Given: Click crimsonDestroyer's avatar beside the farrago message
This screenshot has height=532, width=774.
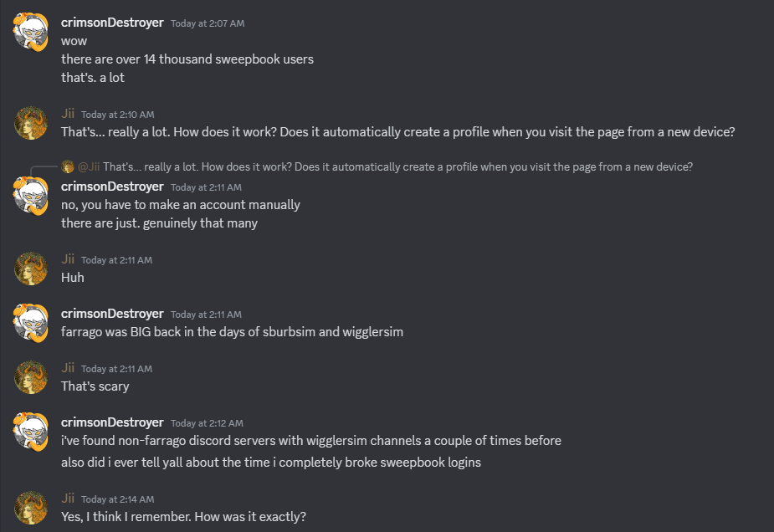Looking at the screenshot, I should [32, 322].
